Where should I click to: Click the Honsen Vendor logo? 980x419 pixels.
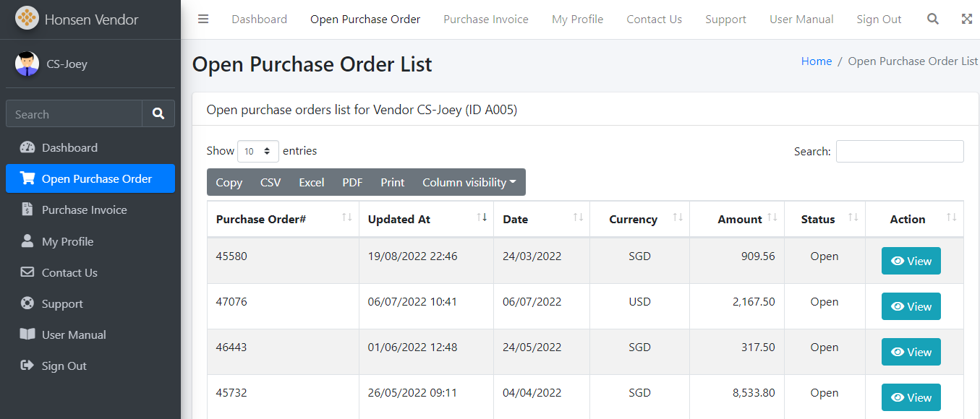click(x=27, y=19)
